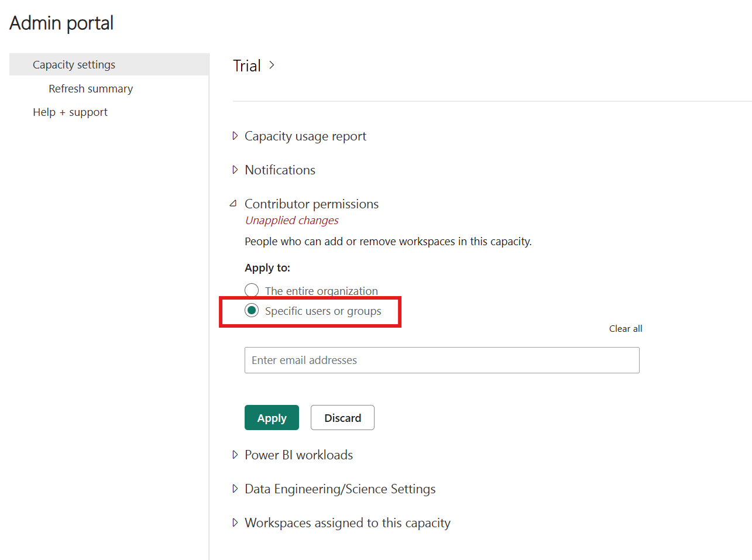
Task: Click the disclosure triangle beside Notifications
Action: [x=235, y=170]
